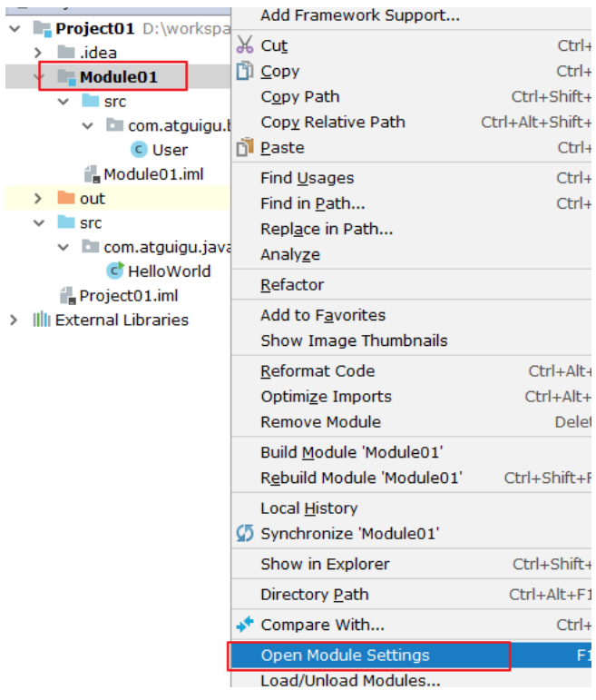Select Project01.iml file name
Image resolution: width=596 pixels, height=700 pixels.
(x=129, y=295)
